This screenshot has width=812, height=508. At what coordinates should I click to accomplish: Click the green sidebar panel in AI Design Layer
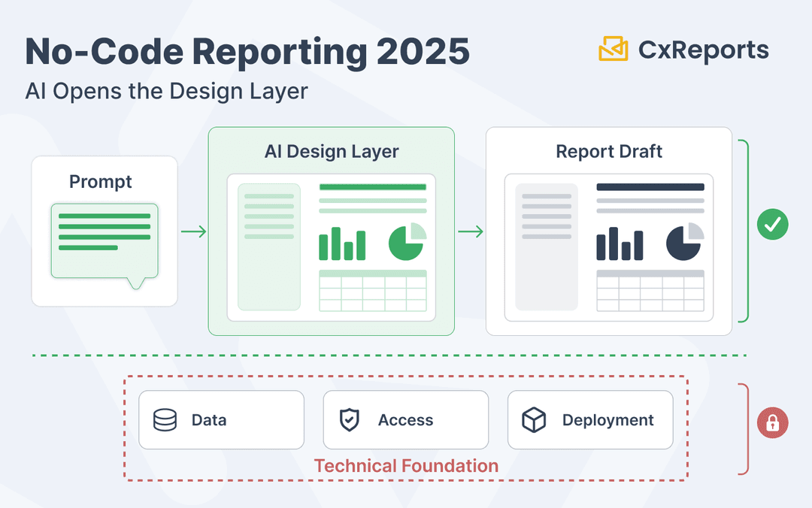tap(269, 247)
